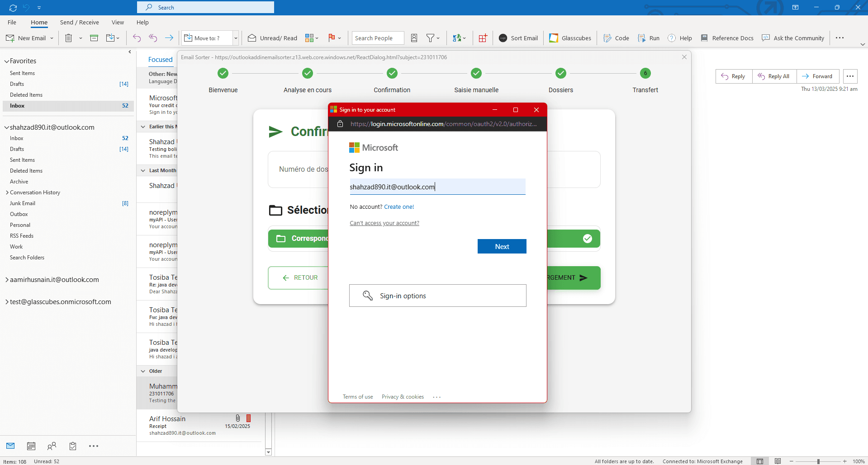This screenshot has width=868, height=465.
Task: Click the Create one! link
Action: (399, 207)
